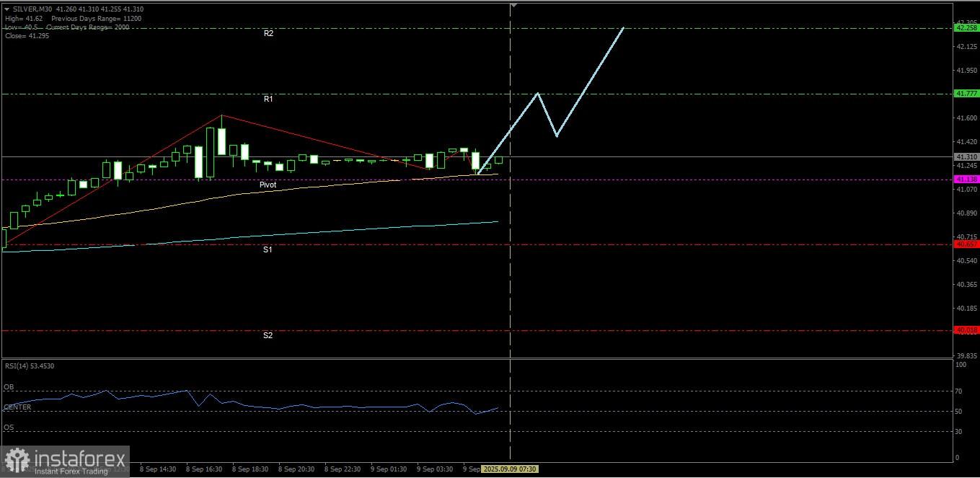Click the 41.600 price scale value
The image size is (980, 478).
click(966, 118)
